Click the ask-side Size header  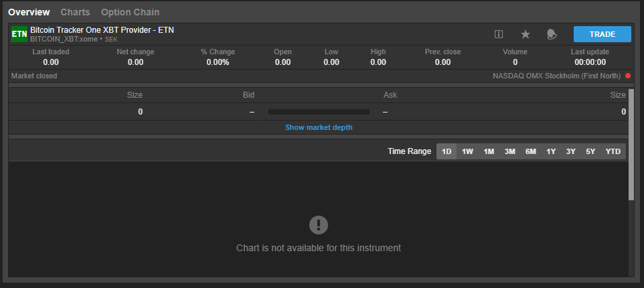618,95
